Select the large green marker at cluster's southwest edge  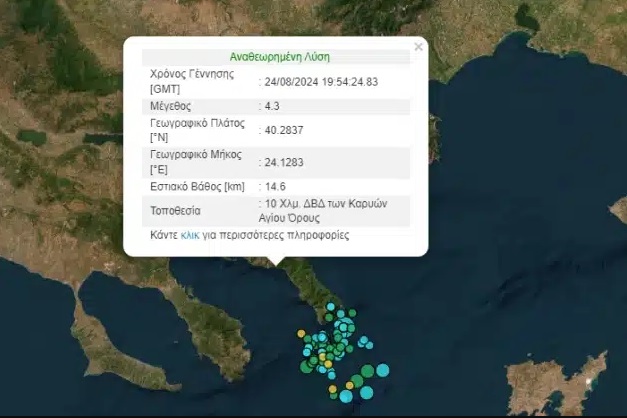tap(307, 365)
